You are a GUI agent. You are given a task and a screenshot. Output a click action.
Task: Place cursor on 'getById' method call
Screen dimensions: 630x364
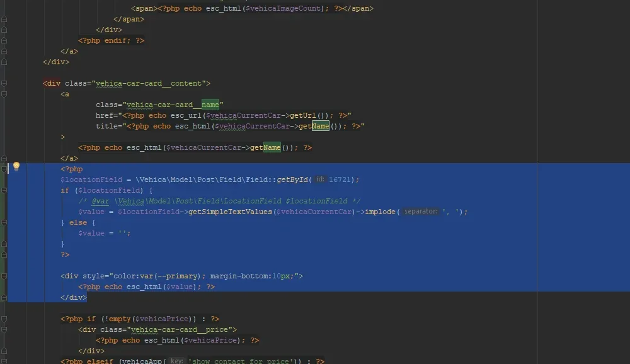tap(292, 179)
